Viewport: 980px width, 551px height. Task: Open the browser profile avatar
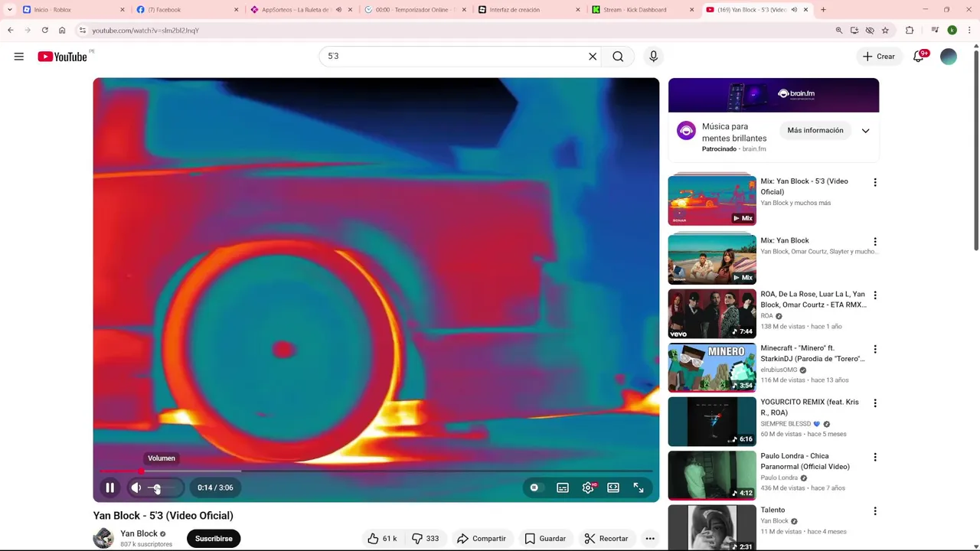coord(952,31)
